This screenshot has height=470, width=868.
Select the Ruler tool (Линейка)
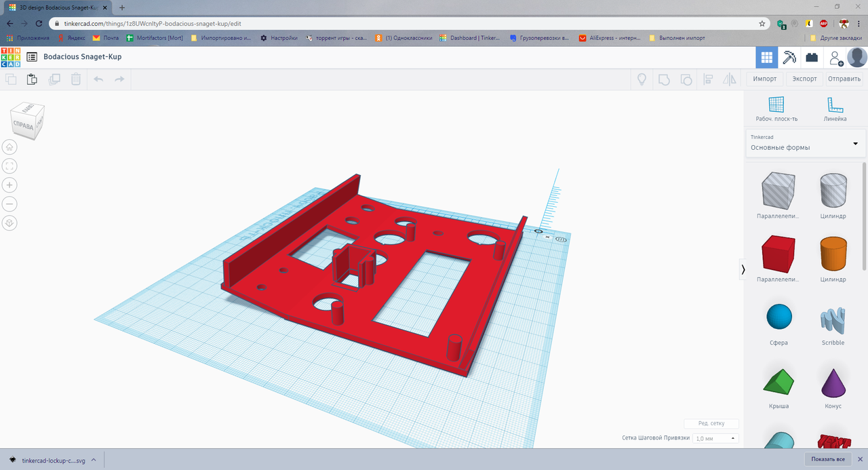click(x=835, y=109)
